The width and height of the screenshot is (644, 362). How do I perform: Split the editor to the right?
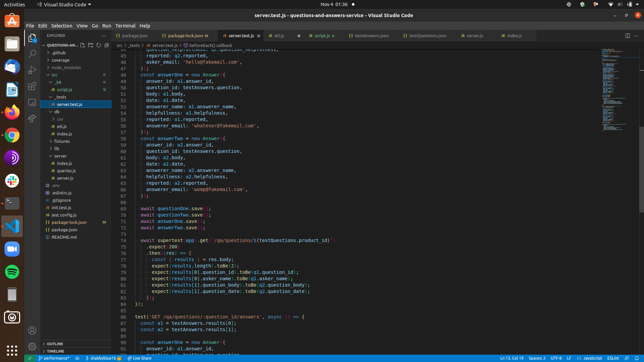coord(628,36)
